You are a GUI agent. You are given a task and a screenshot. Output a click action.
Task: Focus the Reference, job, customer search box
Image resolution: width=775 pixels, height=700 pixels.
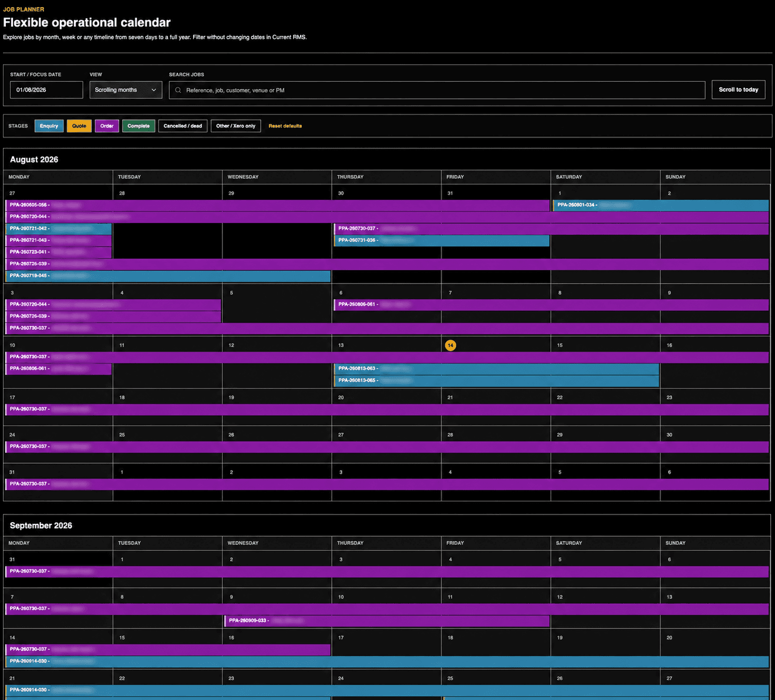coord(437,90)
